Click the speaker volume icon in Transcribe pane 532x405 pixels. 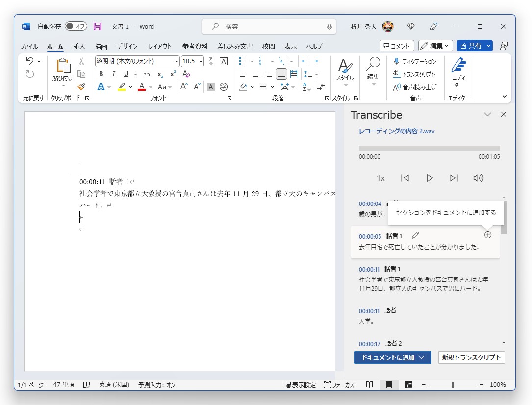click(x=478, y=178)
